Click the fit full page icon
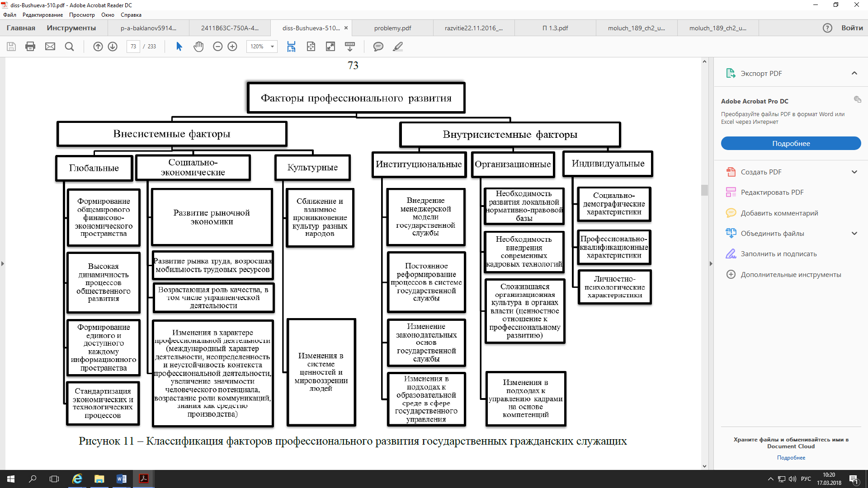Image resolution: width=868 pixels, height=488 pixels. [311, 47]
